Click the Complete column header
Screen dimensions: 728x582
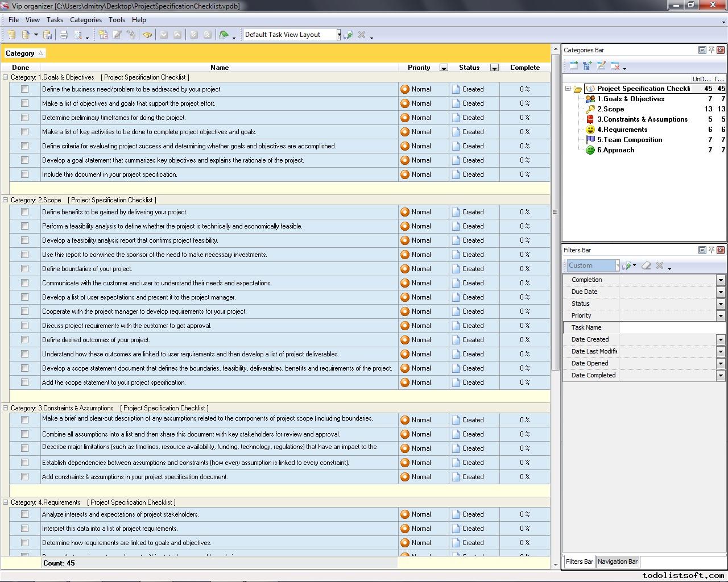pyautogui.click(x=524, y=67)
